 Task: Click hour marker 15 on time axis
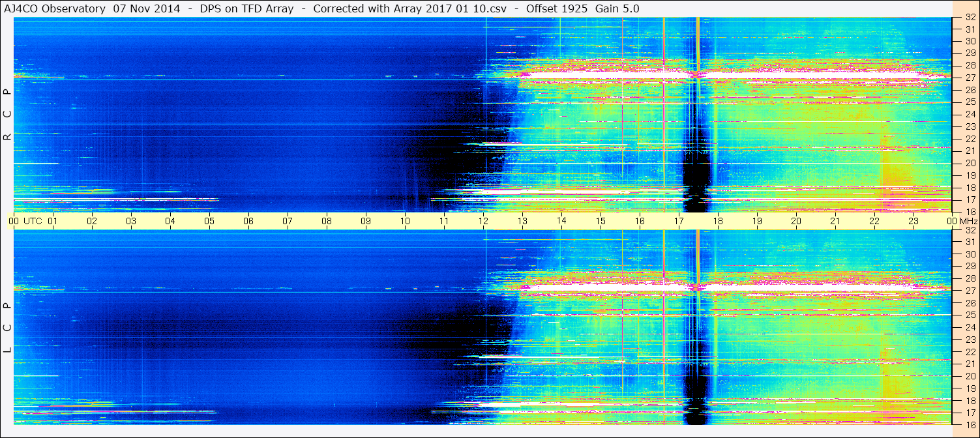tap(601, 221)
